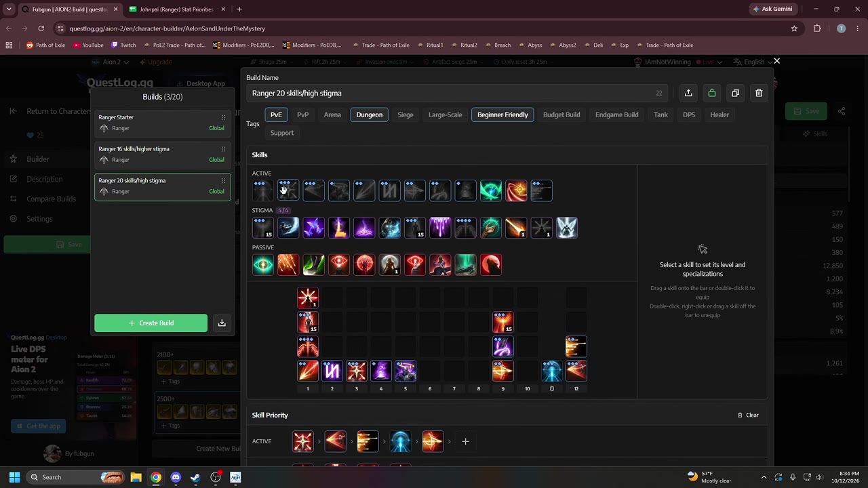Image resolution: width=868 pixels, height=488 pixels.
Task: Click the Ask Gemini button
Action: coord(772,9)
